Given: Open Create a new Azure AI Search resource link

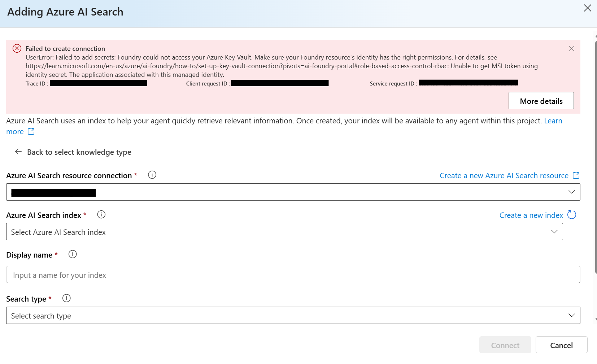Looking at the screenshot, I should coord(504,176).
